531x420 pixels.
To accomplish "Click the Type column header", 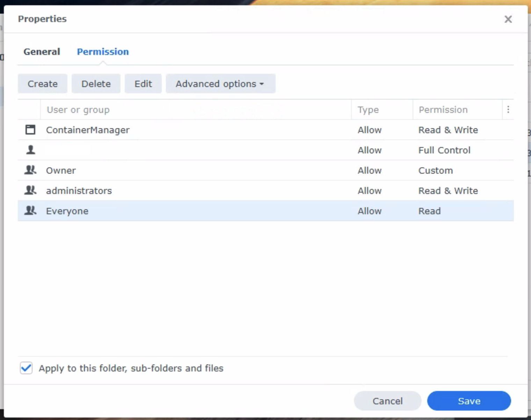I will (x=382, y=110).
